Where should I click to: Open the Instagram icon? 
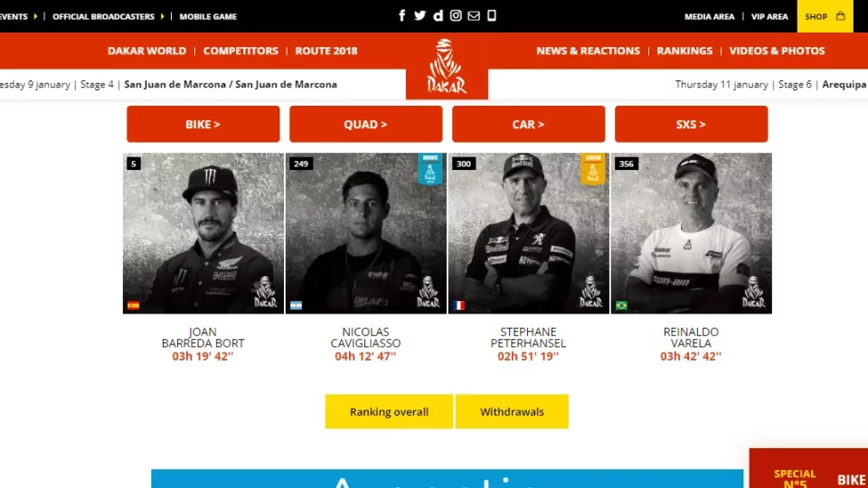(x=456, y=15)
